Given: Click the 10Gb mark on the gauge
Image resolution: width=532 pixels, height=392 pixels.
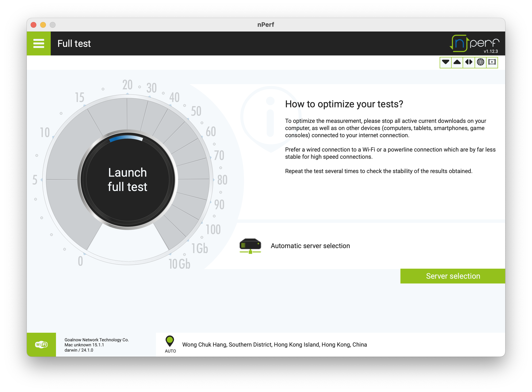Looking at the screenshot, I should click(179, 264).
